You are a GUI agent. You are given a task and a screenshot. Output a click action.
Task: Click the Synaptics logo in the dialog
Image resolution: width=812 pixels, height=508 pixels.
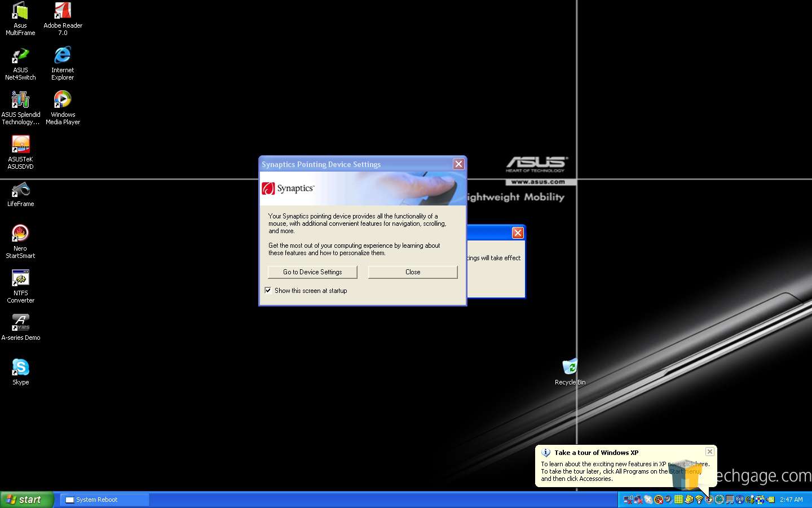point(288,189)
